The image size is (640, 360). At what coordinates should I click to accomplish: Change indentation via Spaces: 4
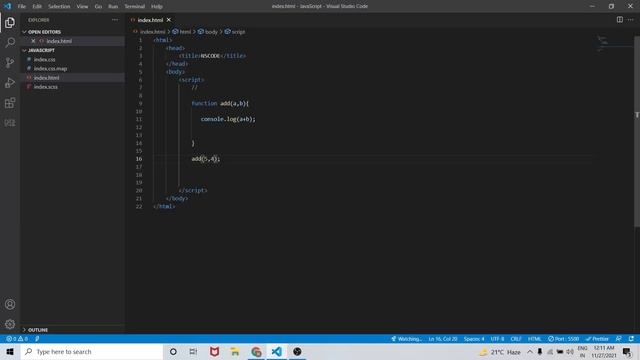pyautogui.click(x=473, y=339)
